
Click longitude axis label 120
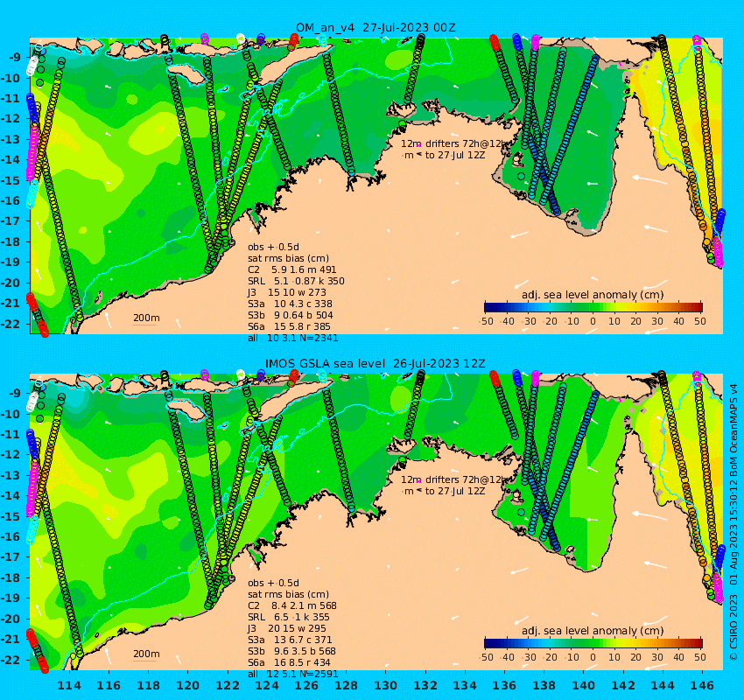(x=188, y=685)
